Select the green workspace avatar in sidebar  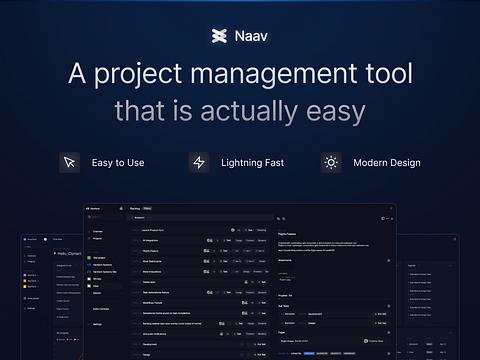pos(89,258)
